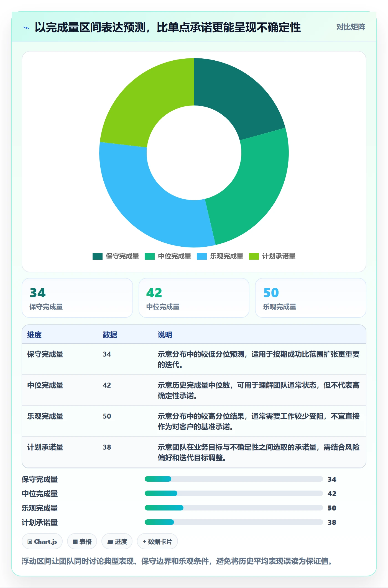Click the 进度 tag chip
This screenshot has width=388, height=588.
pos(117,541)
